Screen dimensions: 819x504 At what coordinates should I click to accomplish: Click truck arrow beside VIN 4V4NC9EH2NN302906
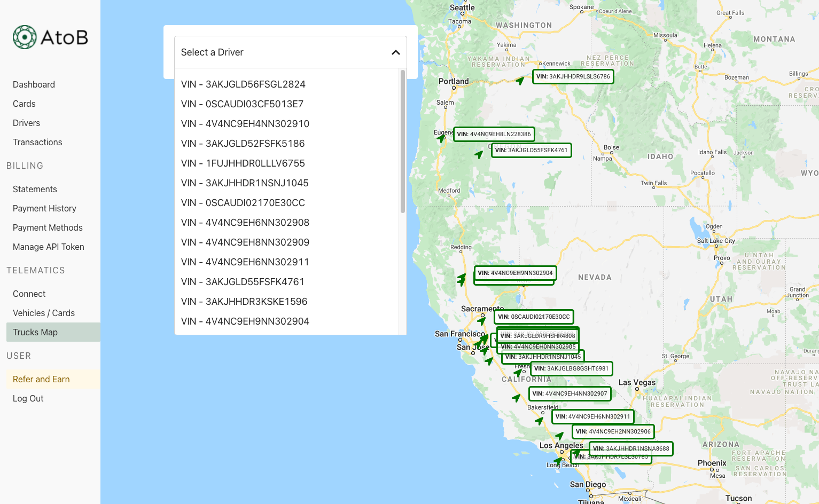560,436
